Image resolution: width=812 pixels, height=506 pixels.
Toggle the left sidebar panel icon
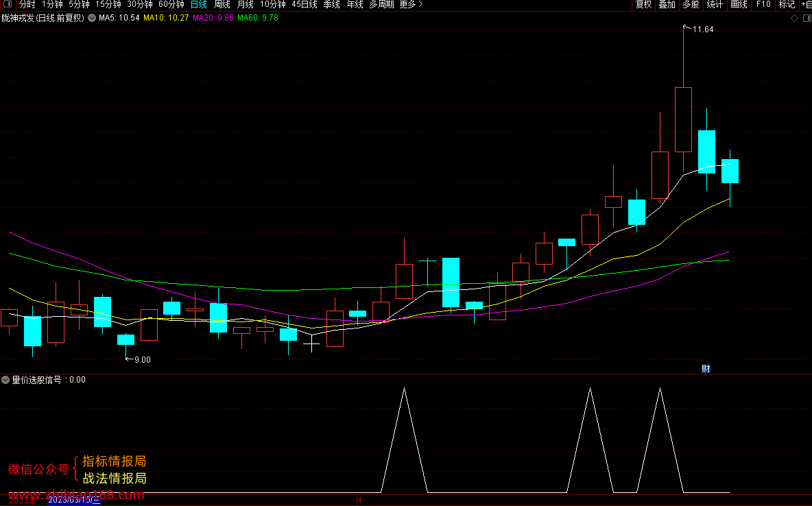(8, 4)
